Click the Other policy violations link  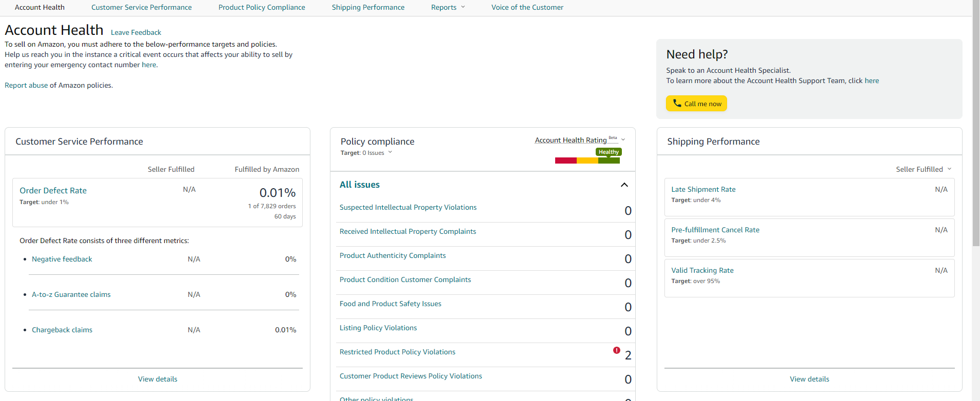pos(376,398)
